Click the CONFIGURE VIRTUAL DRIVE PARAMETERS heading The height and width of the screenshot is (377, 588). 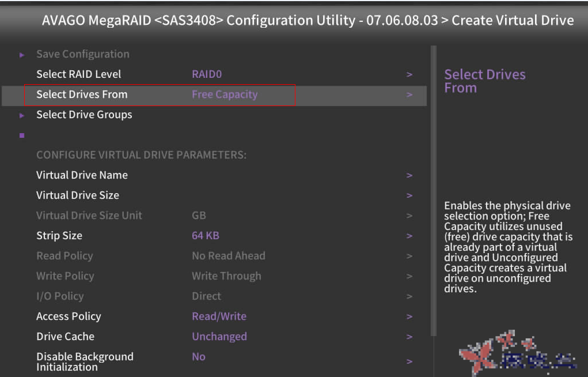[141, 154]
